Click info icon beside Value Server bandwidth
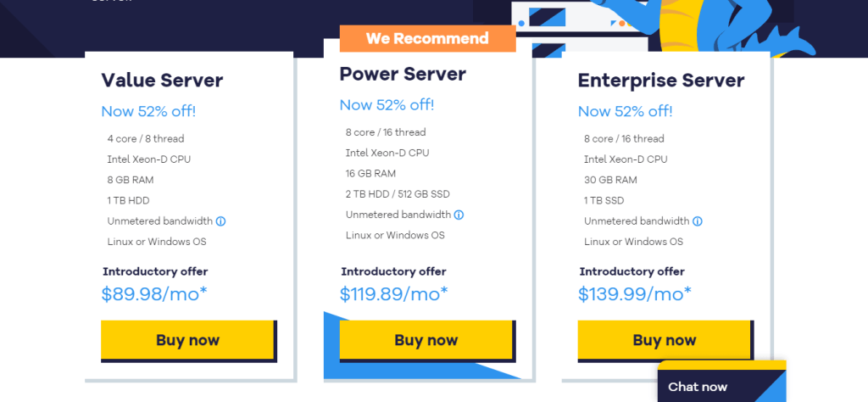The height and width of the screenshot is (402, 868). pyautogui.click(x=220, y=221)
